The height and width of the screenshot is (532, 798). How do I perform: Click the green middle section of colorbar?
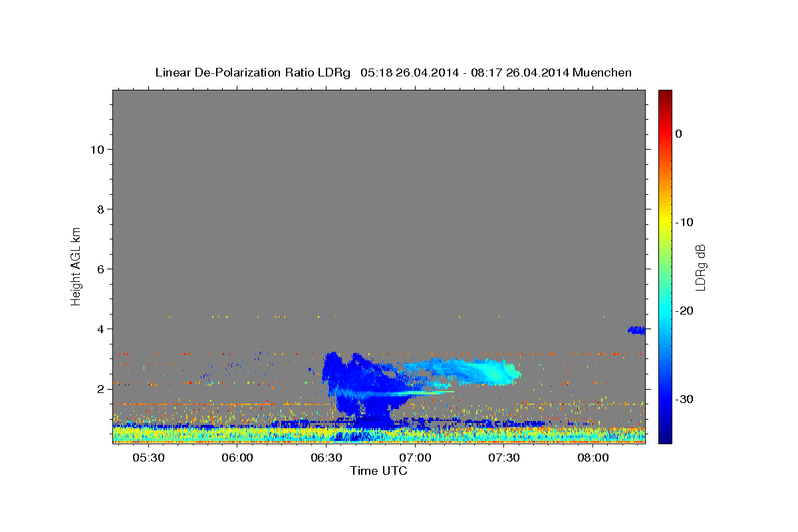pos(665,266)
